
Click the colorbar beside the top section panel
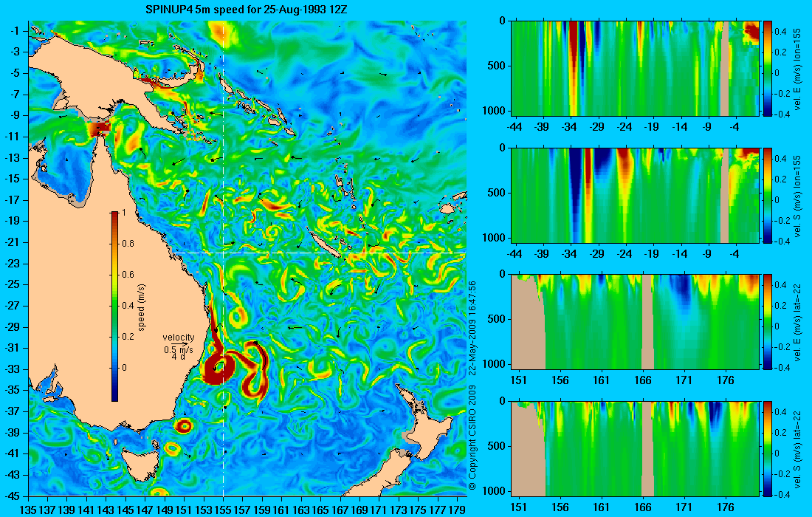[x=767, y=69]
